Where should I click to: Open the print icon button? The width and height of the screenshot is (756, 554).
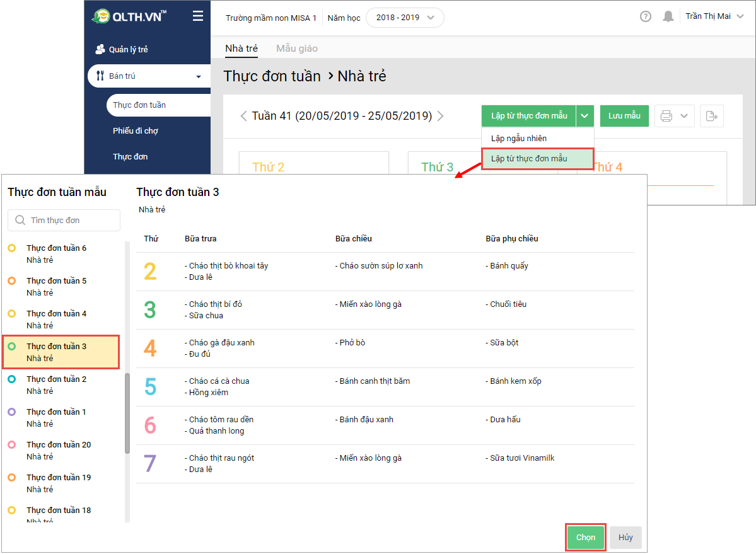coord(666,116)
